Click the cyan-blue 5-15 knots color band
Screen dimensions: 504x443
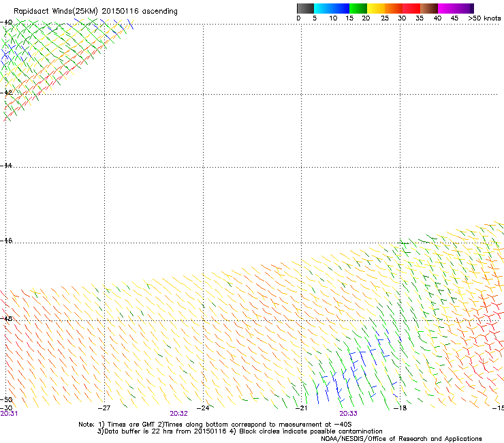pyautogui.click(x=332, y=8)
